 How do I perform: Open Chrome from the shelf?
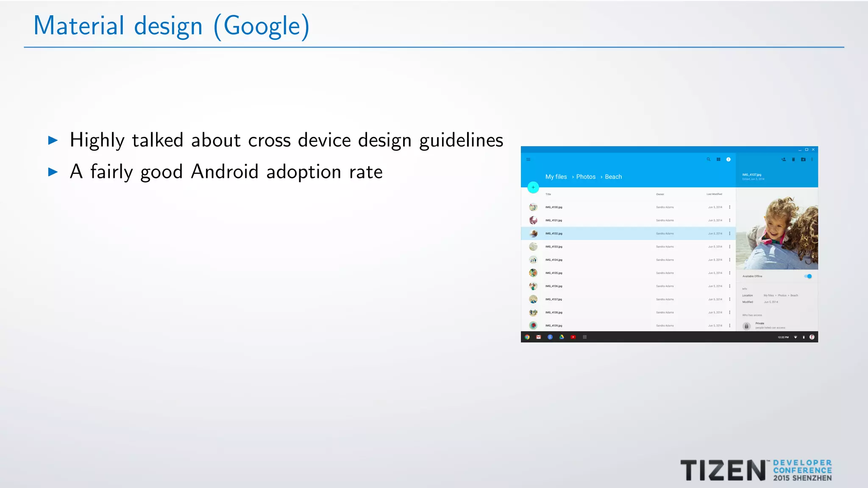point(527,337)
